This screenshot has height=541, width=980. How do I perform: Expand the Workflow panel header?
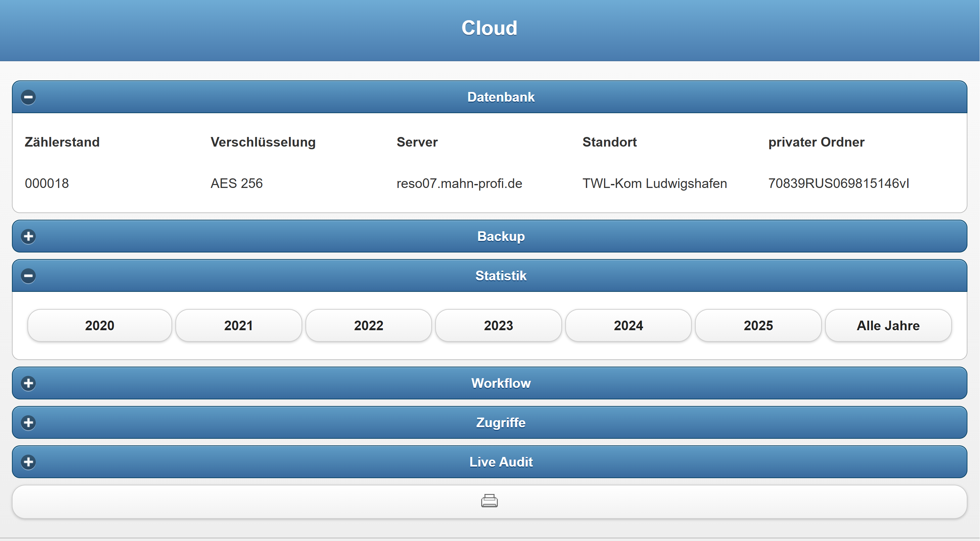pyautogui.click(x=501, y=383)
